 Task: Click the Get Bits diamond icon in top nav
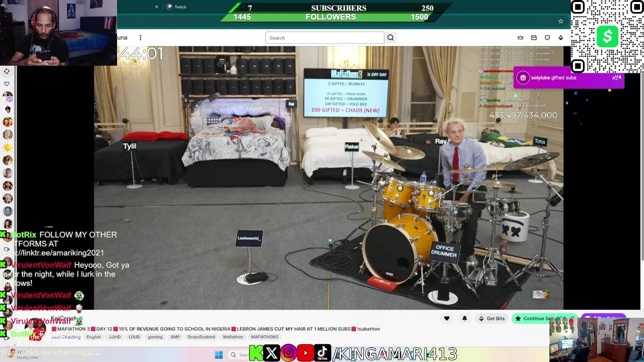click(560, 38)
